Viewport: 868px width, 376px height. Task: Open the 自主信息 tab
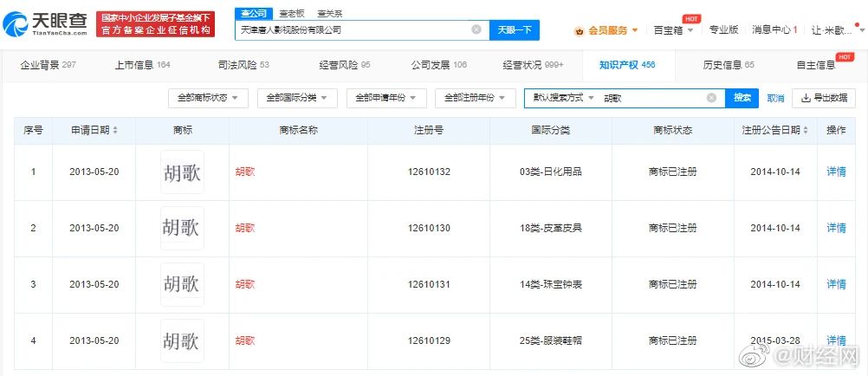(x=815, y=65)
